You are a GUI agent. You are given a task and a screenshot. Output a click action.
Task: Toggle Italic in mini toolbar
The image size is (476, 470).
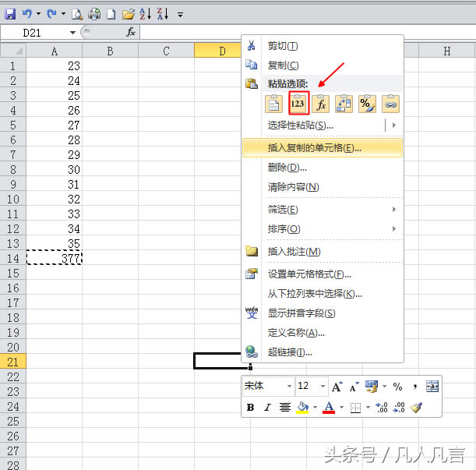point(267,407)
